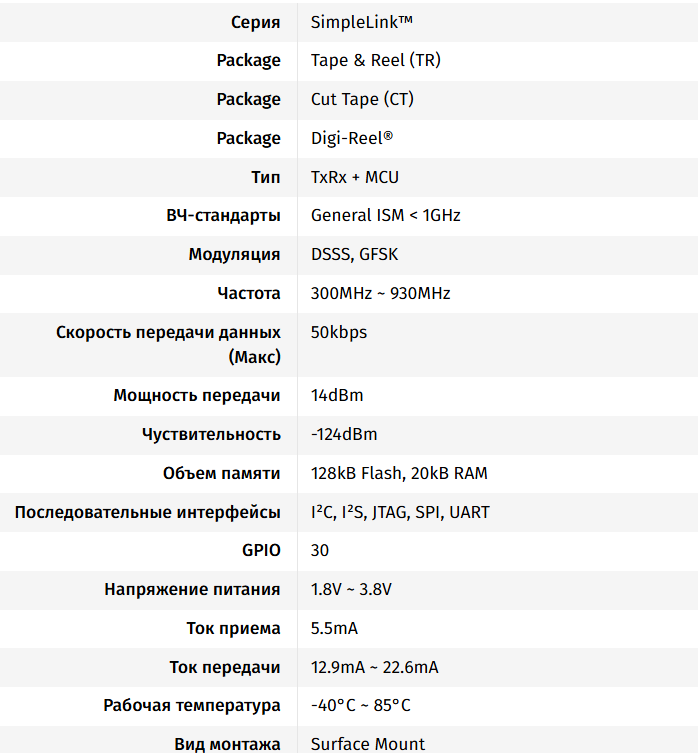Image resolution: width=698 pixels, height=753 pixels.
Task: Select the 12.9mA ~ 22.6mA current value
Action: 374,667
